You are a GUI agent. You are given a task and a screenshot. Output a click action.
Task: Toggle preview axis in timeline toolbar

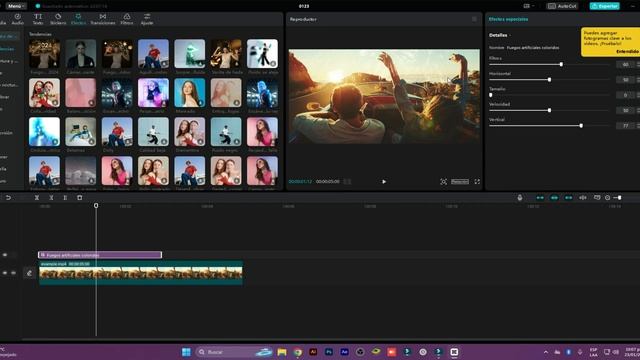click(583, 198)
